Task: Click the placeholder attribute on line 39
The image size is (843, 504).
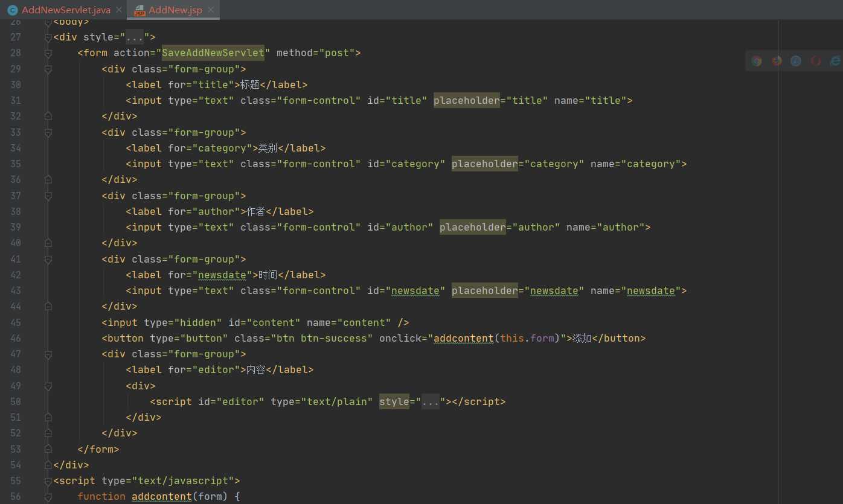Action: tap(473, 227)
